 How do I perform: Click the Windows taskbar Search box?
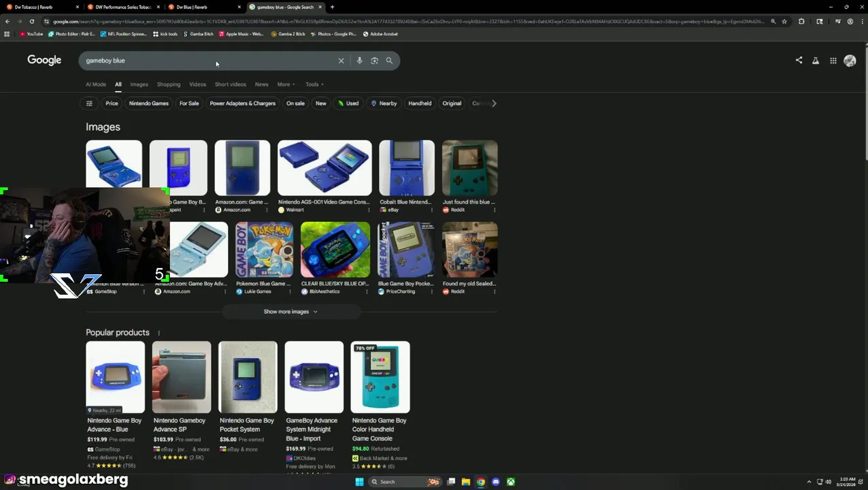coord(405,482)
